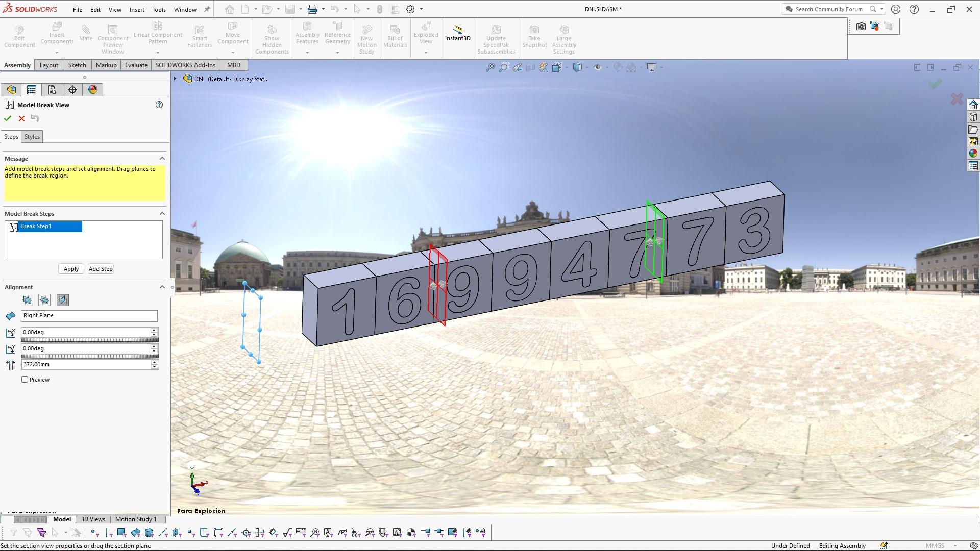Click the first 0.00deg angle field
This screenshot has width=980, height=551.
(x=86, y=332)
